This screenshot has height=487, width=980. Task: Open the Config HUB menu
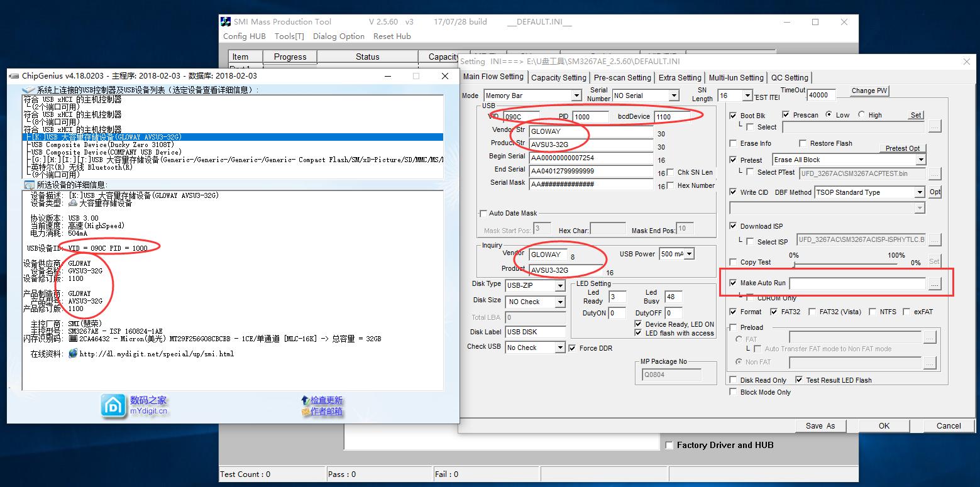click(x=243, y=36)
